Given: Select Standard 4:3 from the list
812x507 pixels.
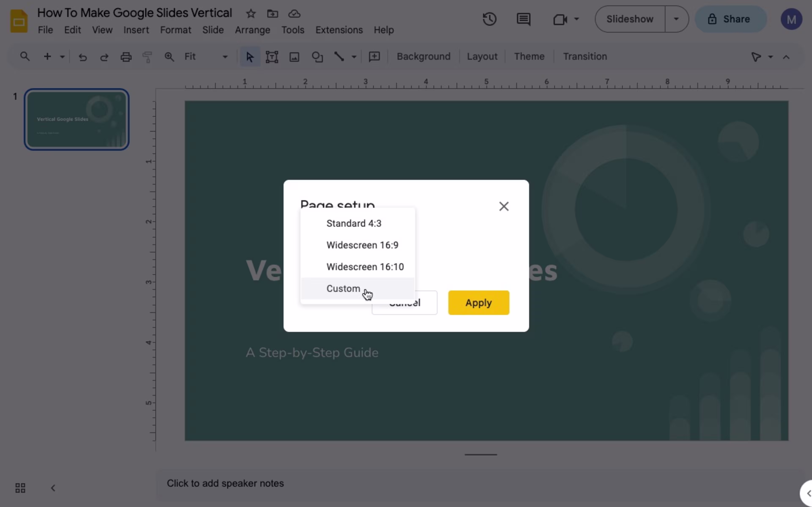Looking at the screenshot, I should (358, 223).
